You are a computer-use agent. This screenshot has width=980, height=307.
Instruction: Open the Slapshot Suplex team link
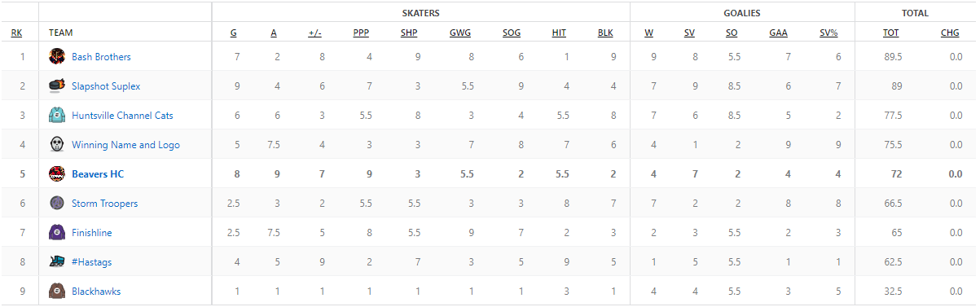106,86
